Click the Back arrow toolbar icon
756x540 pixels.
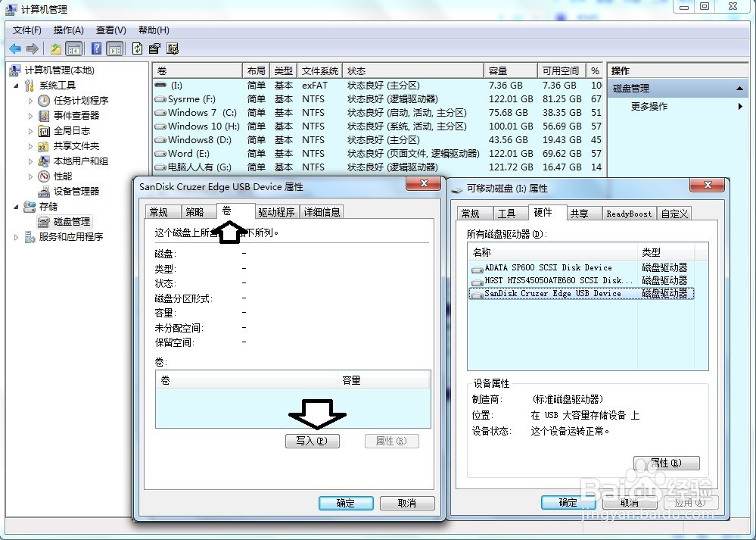click(x=15, y=48)
